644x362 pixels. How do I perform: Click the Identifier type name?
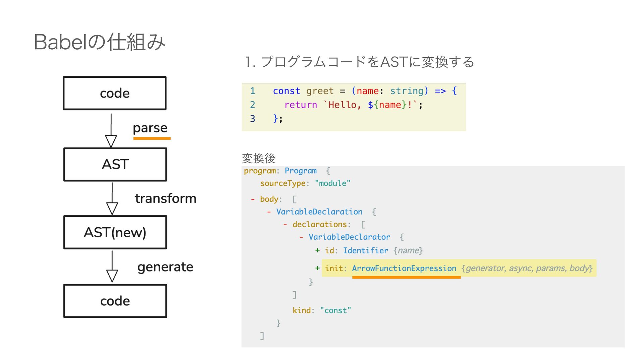(x=366, y=251)
